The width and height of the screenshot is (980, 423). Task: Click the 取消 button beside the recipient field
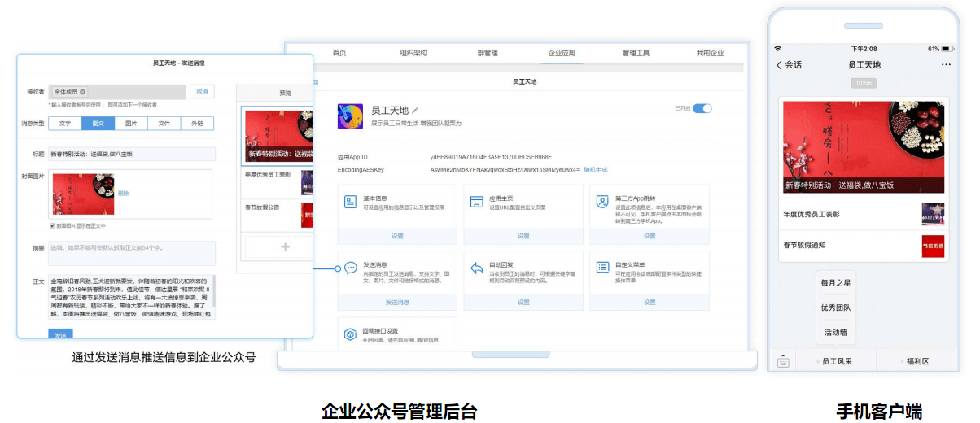[202, 92]
